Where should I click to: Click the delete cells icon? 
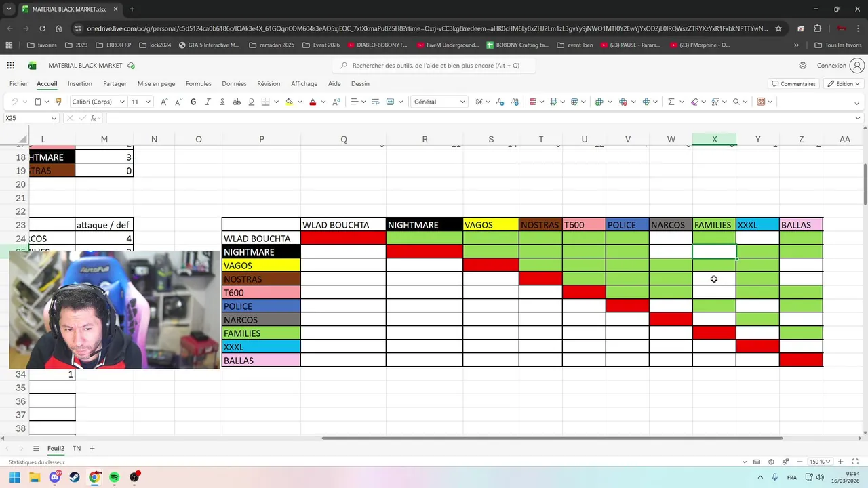[x=623, y=102]
